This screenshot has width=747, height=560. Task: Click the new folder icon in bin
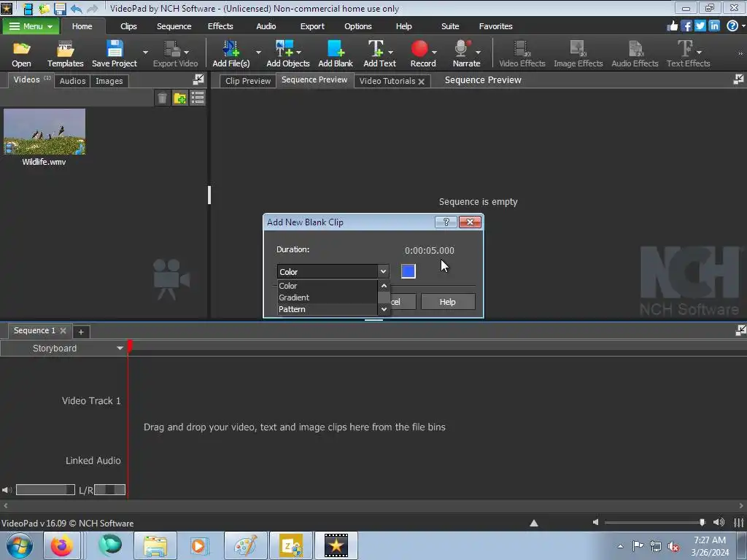click(x=180, y=98)
